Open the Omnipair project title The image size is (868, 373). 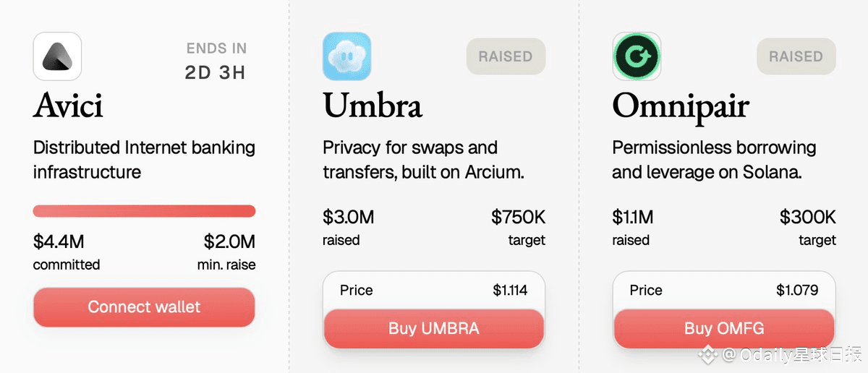tap(681, 106)
